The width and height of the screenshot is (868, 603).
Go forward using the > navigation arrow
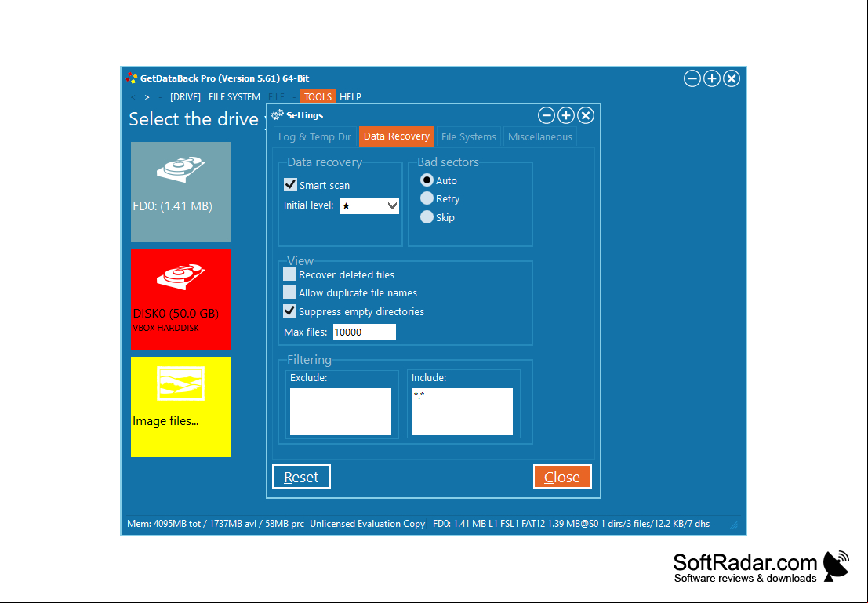[147, 97]
